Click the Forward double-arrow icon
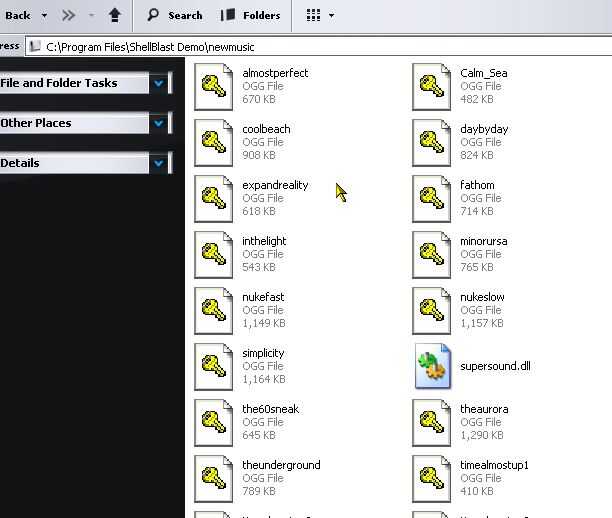The height and width of the screenshot is (518, 612). pos(68,16)
